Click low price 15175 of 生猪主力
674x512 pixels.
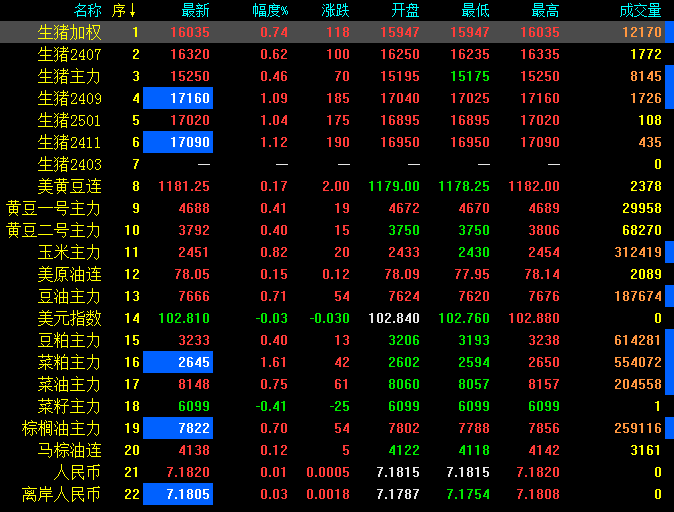(x=470, y=76)
